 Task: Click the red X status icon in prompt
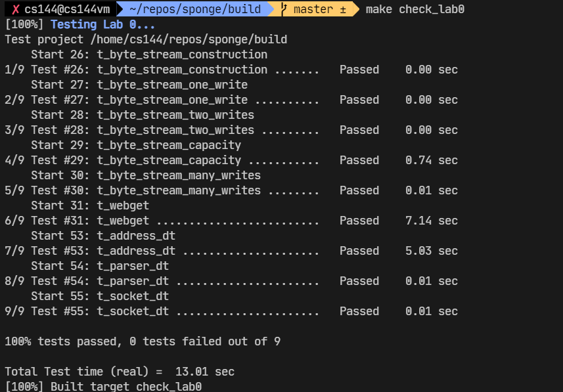16,9
